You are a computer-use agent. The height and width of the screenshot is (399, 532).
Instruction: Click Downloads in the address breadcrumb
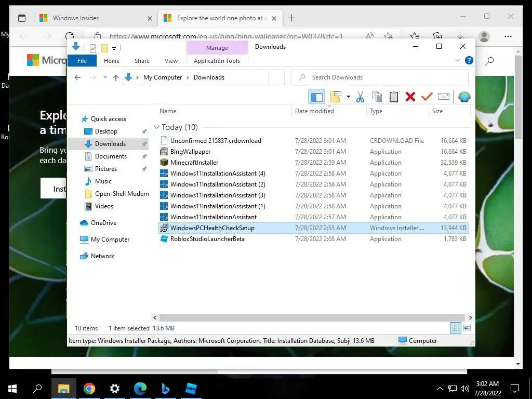tap(209, 77)
